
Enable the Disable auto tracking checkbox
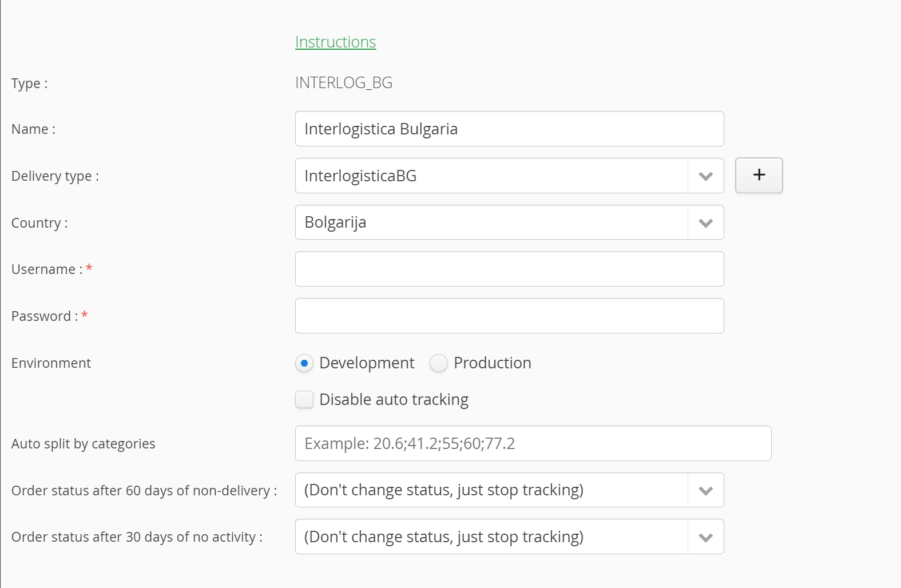304,399
